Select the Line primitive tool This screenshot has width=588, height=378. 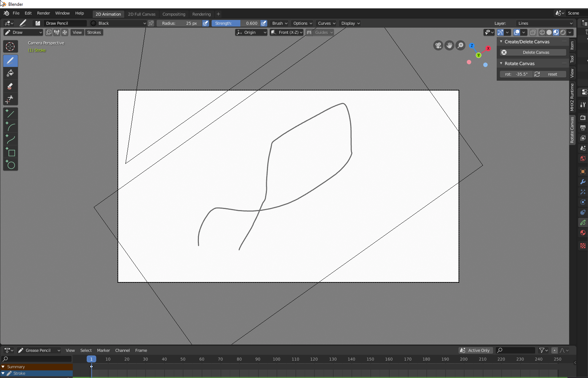[10, 114]
